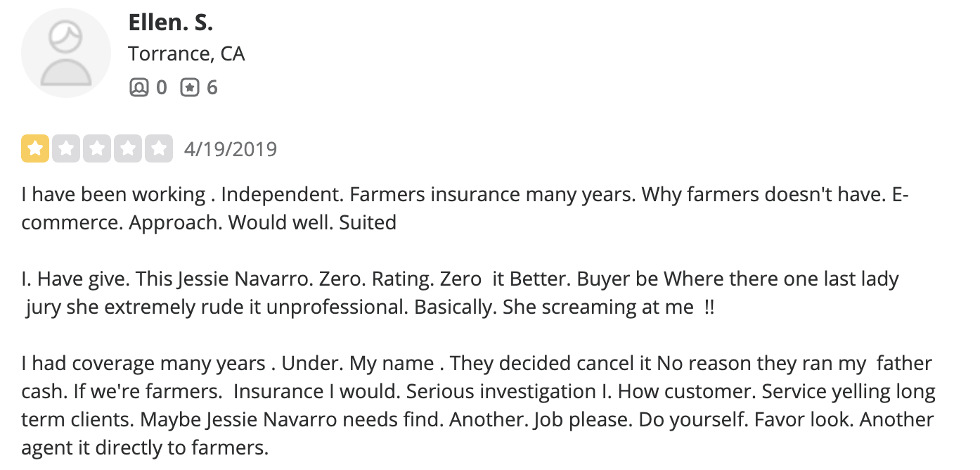Open the Ellen. S. reviewer name

170,23
